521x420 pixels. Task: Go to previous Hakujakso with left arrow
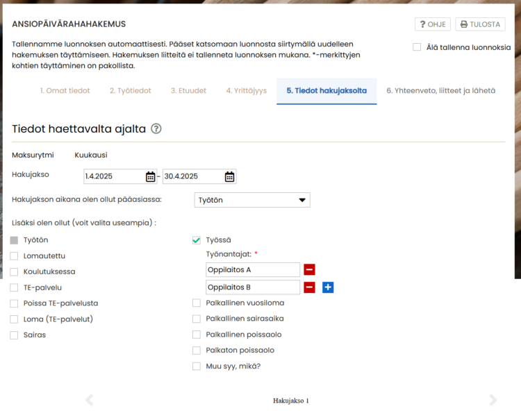(90, 400)
